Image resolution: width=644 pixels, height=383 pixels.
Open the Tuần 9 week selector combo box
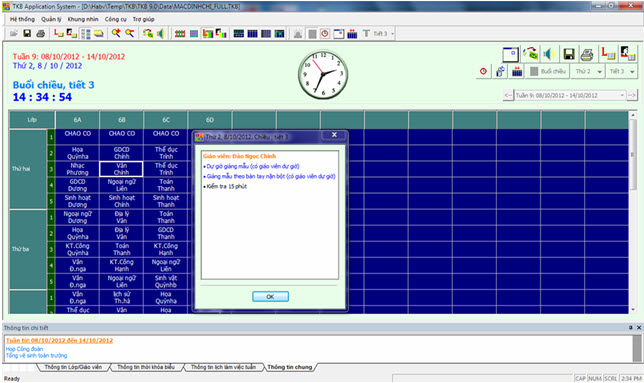(x=570, y=95)
